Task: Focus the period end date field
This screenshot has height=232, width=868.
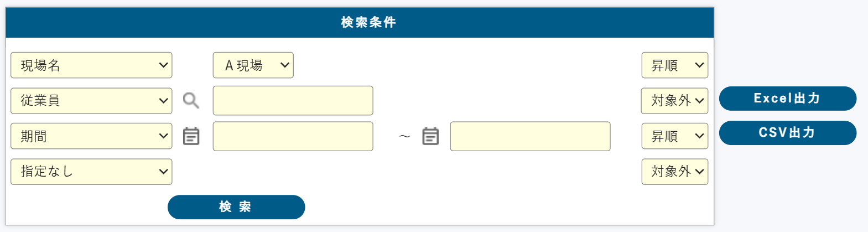Action: (531, 136)
